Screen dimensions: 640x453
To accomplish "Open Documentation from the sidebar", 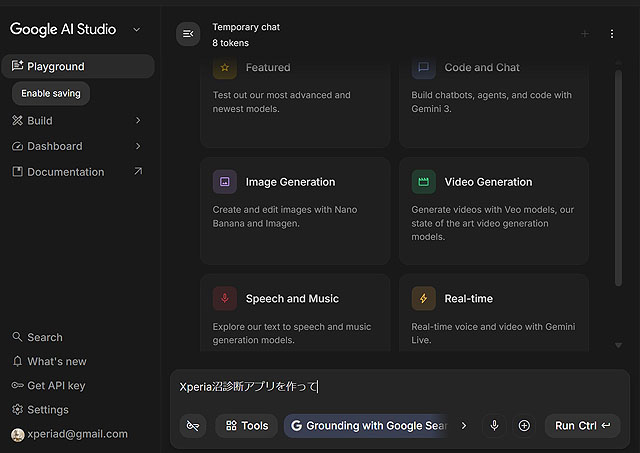I will (66, 172).
